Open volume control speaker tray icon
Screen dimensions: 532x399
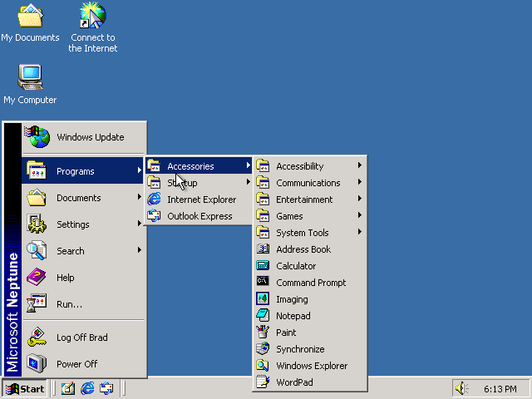[461, 388]
